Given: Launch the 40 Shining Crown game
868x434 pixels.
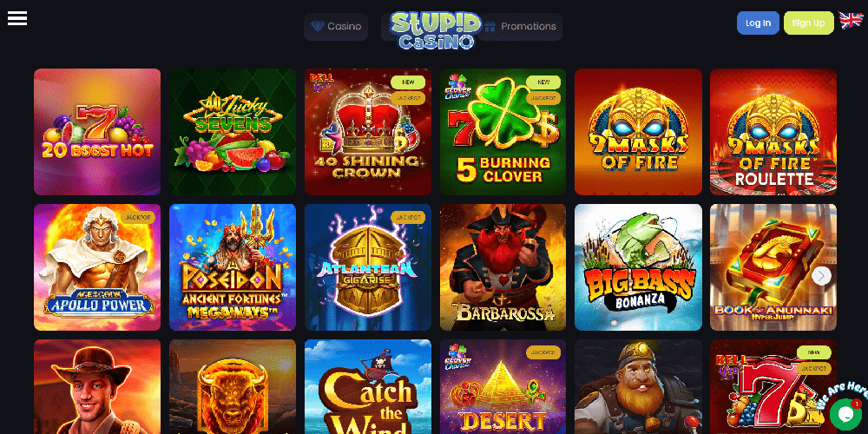Looking at the screenshot, I should (x=368, y=132).
